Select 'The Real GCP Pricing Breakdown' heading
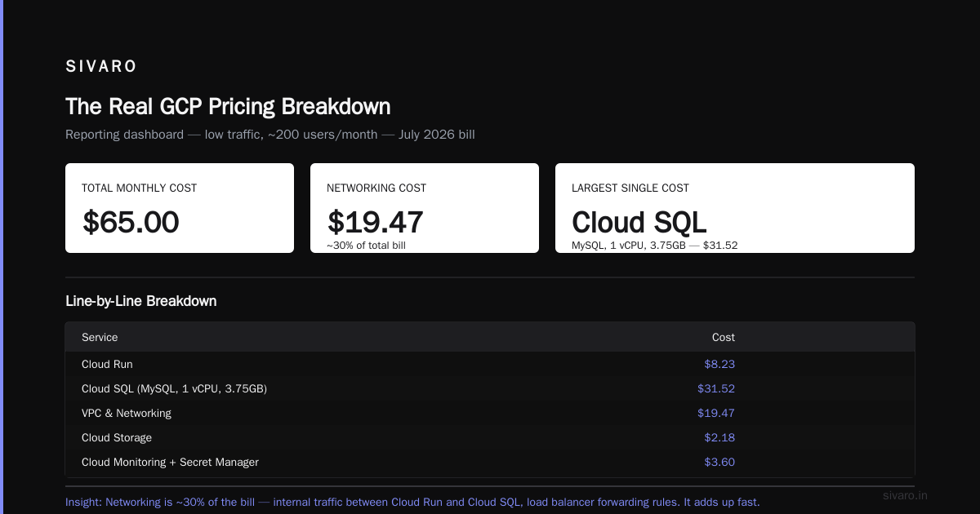980x514 pixels. point(228,107)
